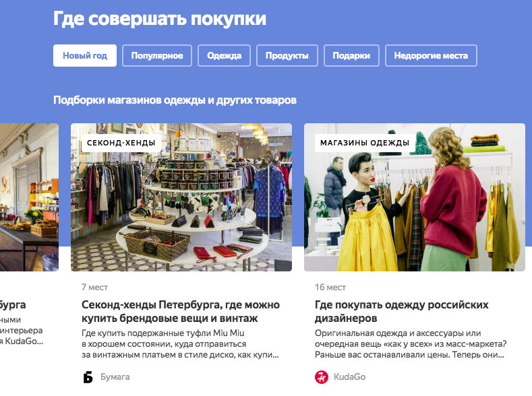Click the МАГАЗИНЫ ОДЕЖДЫ category label
Screen dimensions: 532x396
365,143
